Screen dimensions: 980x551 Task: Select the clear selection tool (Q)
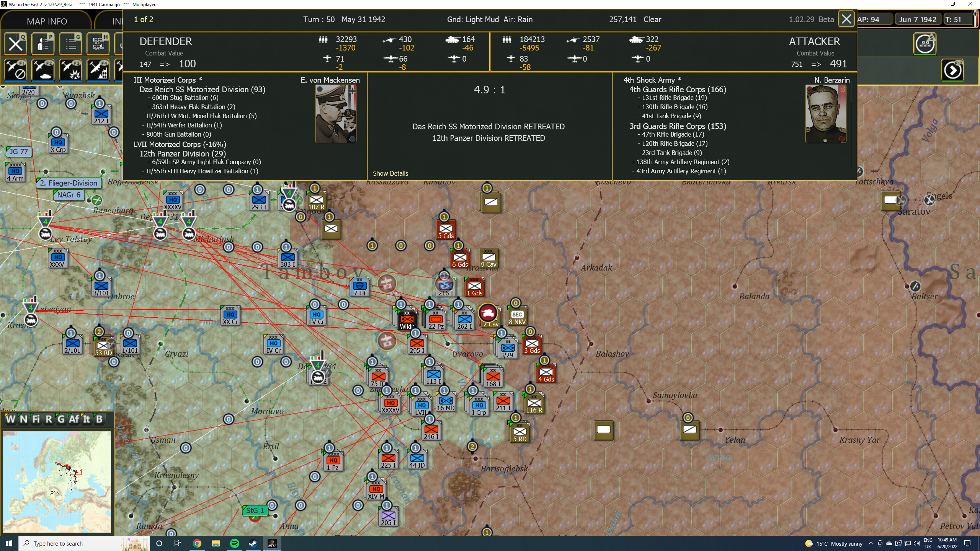pos(15,43)
